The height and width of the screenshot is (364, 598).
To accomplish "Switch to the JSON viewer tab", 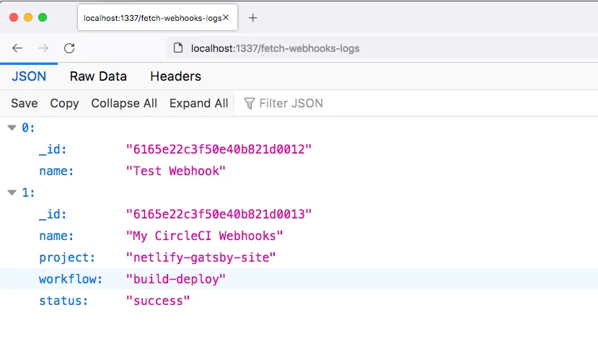I will point(29,76).
